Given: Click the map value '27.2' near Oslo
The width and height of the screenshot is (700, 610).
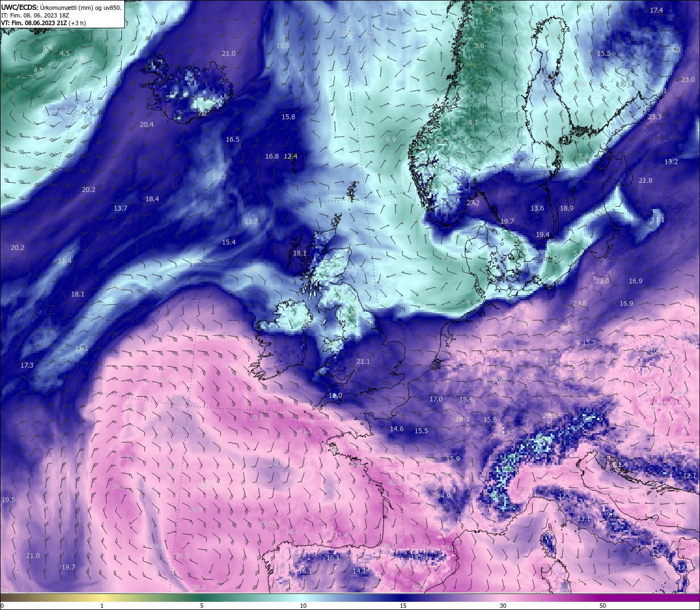Looking at the screenshot, I should [472, 203].
